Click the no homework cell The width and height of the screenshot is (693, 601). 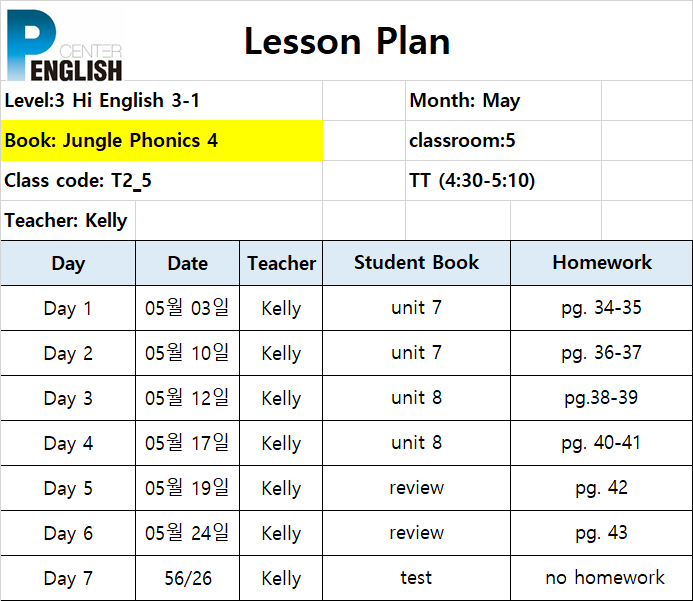click(602, 578)
